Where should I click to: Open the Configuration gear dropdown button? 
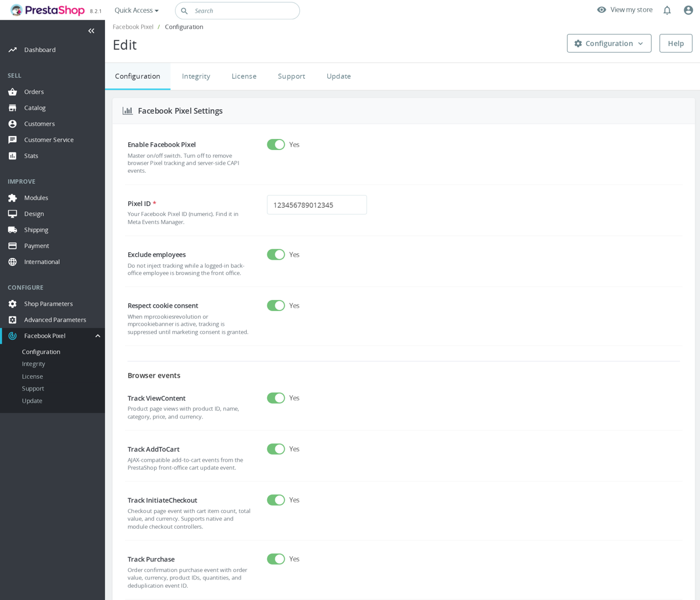[609, 43]
